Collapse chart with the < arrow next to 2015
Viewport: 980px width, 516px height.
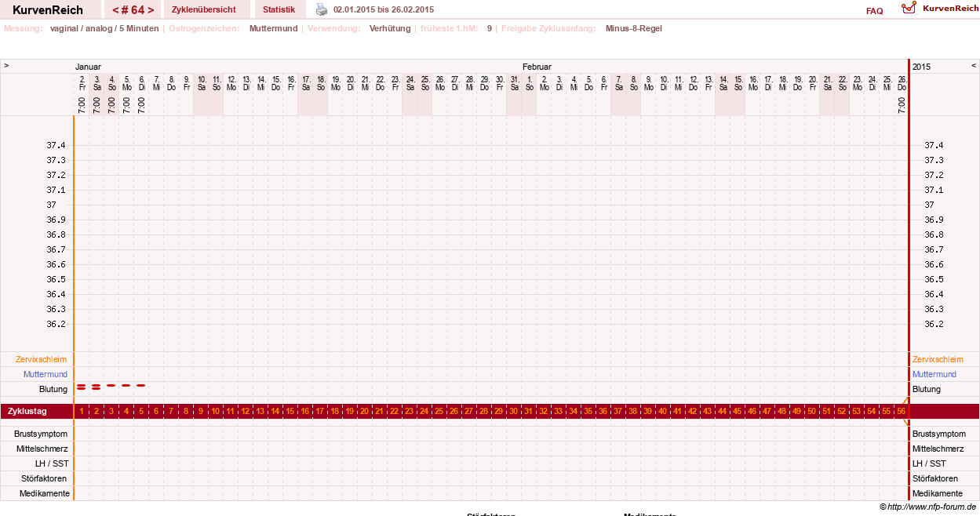(x=974, y=66)
